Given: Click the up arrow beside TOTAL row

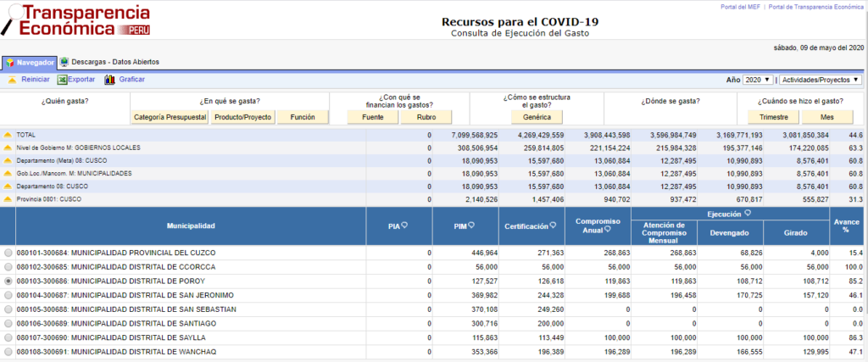Looking at the screenshot, I should pos(8,135).
